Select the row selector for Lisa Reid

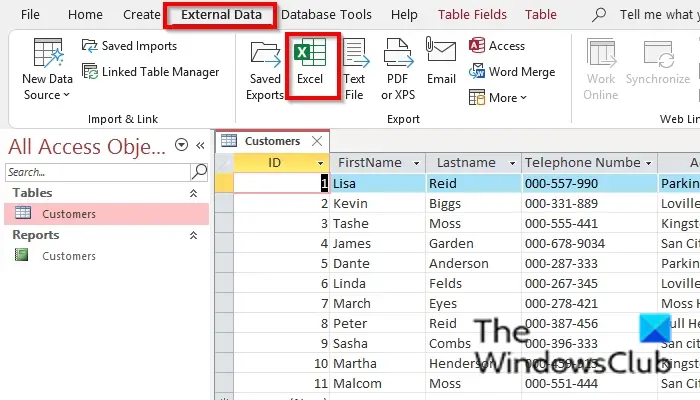pyautogui.click(x=224, y=183)
